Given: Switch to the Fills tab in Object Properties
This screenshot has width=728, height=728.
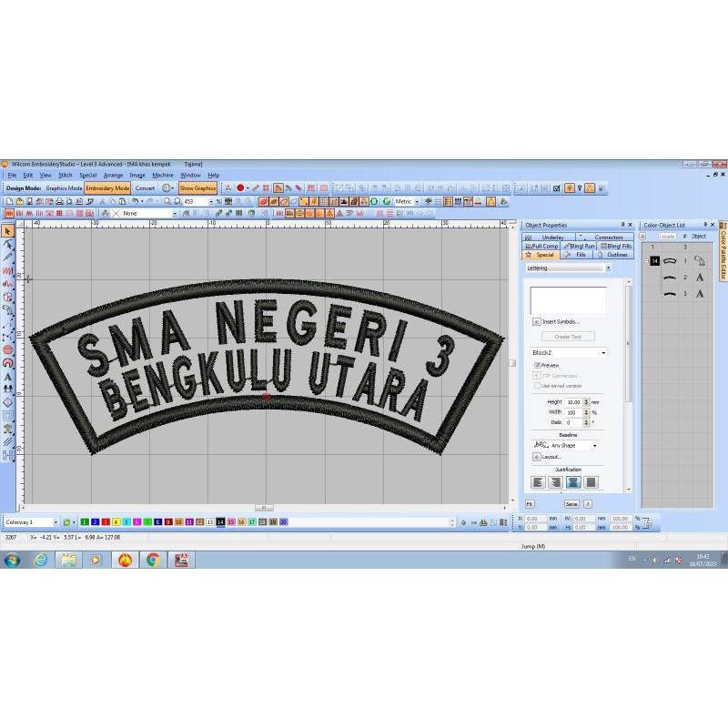Looking at the screenshot, I should (581, 255).
